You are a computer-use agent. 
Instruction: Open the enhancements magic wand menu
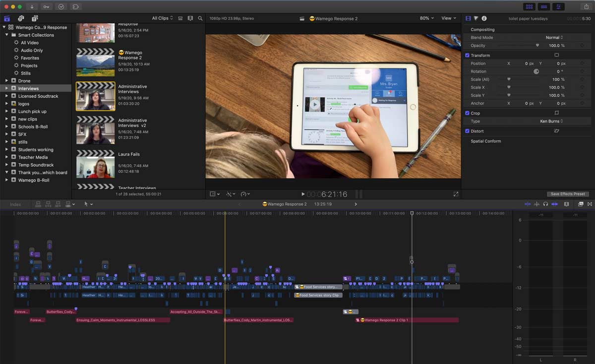tap(231, 194)
